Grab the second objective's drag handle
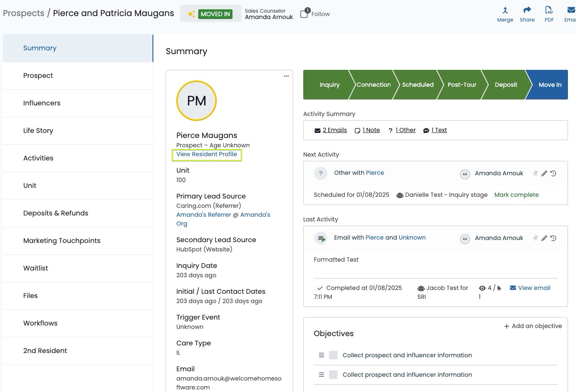 coord(321,375)
